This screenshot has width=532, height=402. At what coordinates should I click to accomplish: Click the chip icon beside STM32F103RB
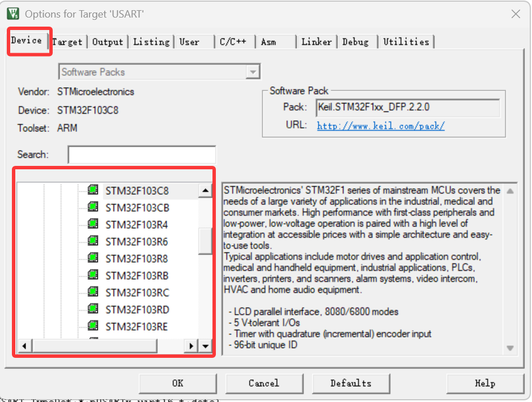pyautogui.click(x=93, y=274)
